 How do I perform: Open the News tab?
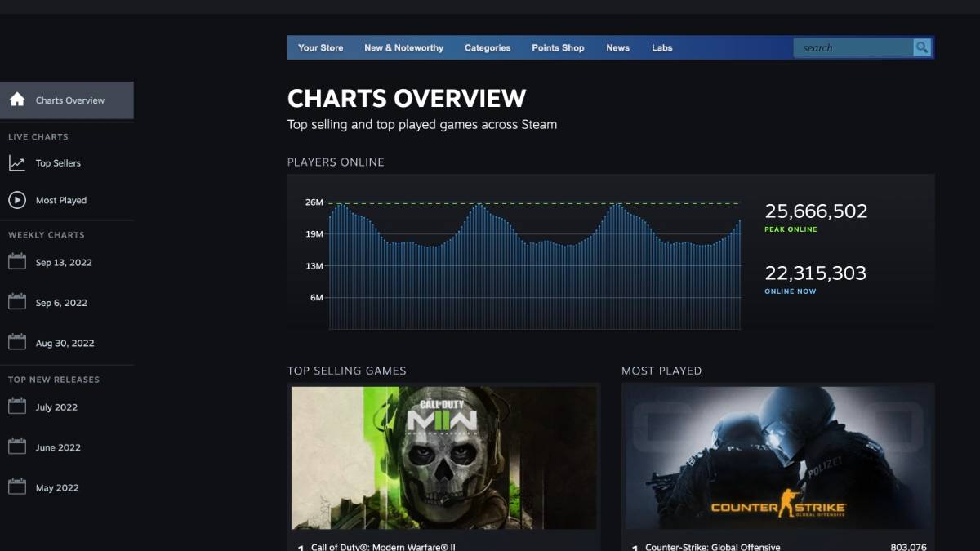[617, 47]
